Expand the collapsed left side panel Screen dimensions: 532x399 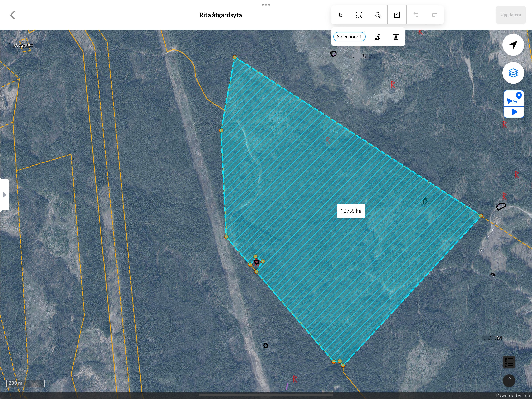(4, 195)
